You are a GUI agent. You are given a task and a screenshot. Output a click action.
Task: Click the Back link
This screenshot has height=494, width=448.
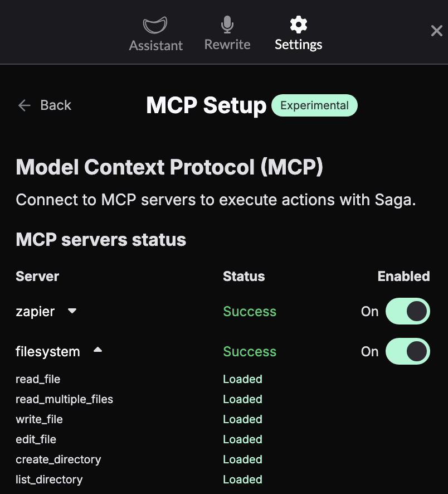coord(55,105)
